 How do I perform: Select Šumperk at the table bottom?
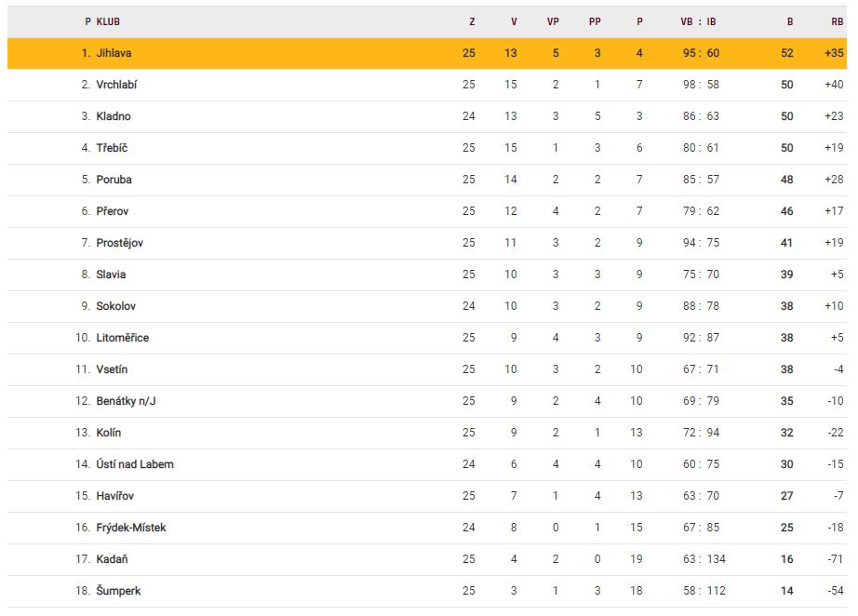tap(118, 591)
